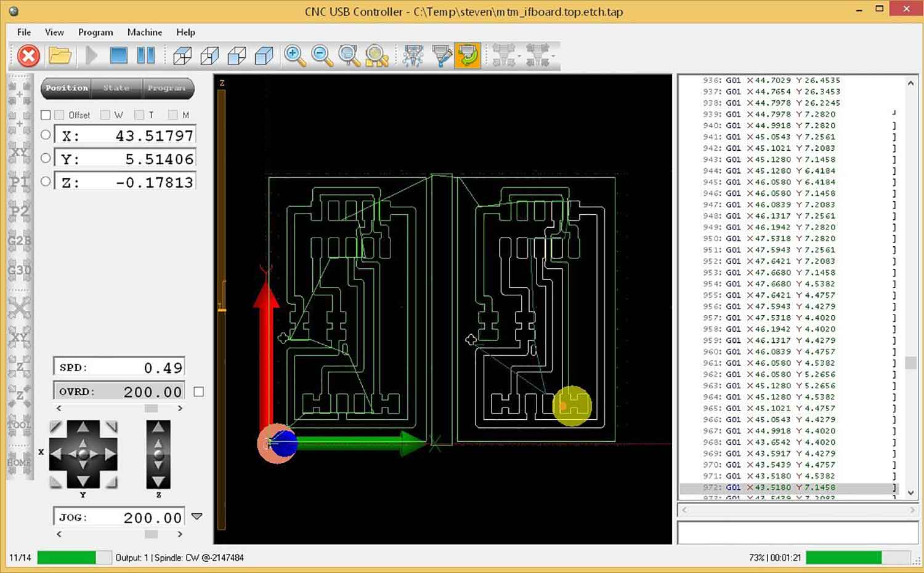Click the OVRD slider left arrow
Image resolution: width=924 pixels, height=573 pixels.
coord(59,408)
